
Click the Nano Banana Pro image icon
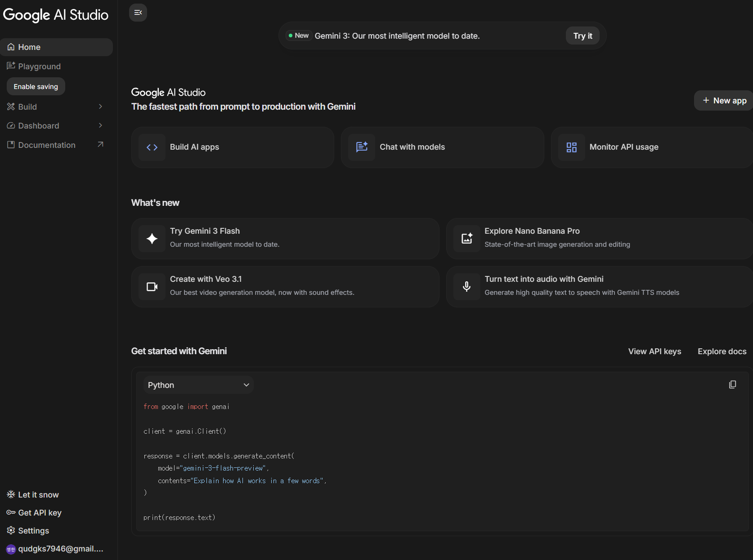coord(467,239)
